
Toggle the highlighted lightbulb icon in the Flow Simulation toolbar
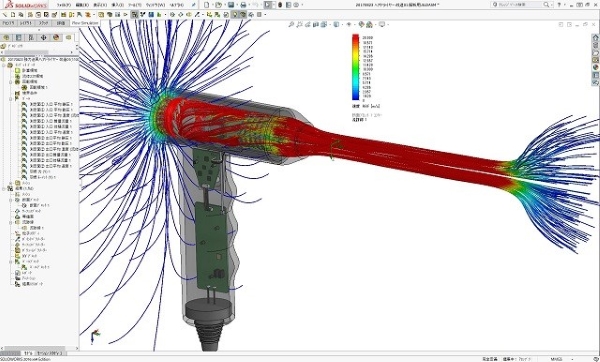[235, 15]
